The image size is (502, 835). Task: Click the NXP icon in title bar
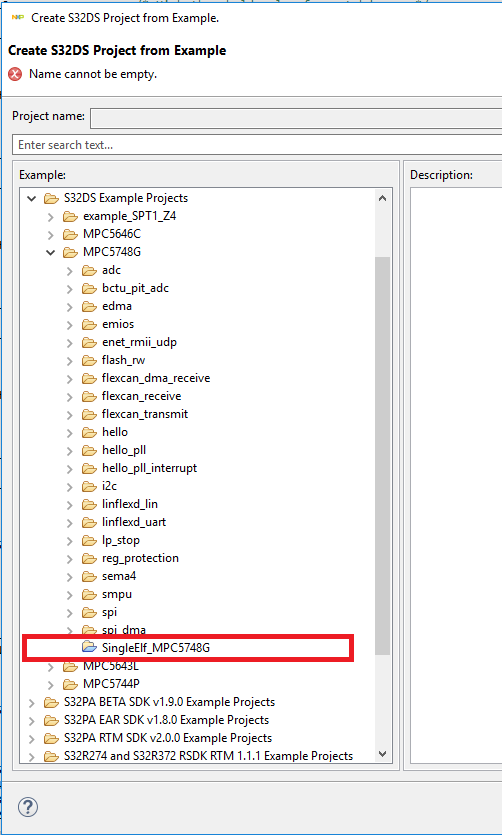point(18,17)
